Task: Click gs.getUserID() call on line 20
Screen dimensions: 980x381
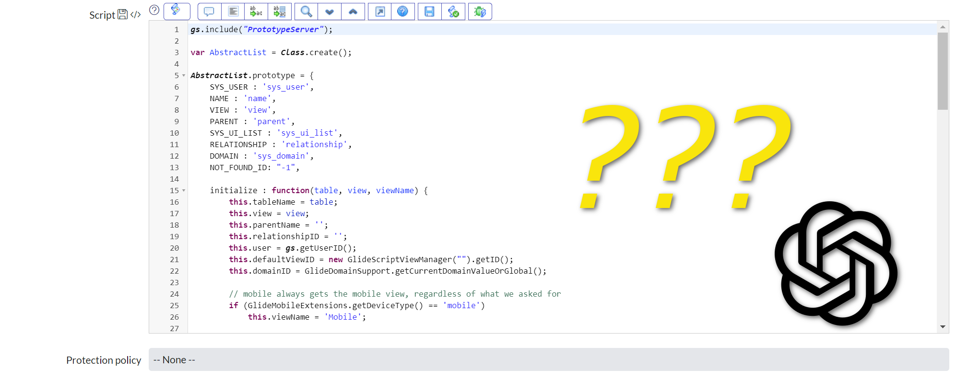Action: pos(319,248)
